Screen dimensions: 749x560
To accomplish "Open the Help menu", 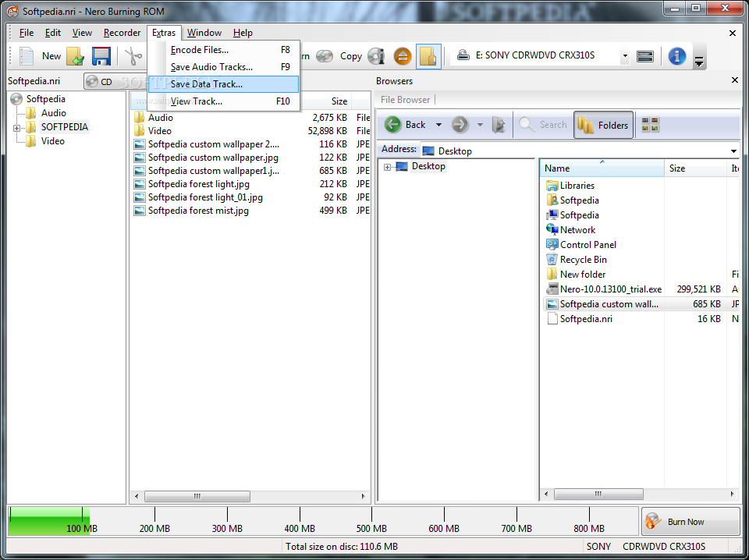I will (x=243, y=33).
